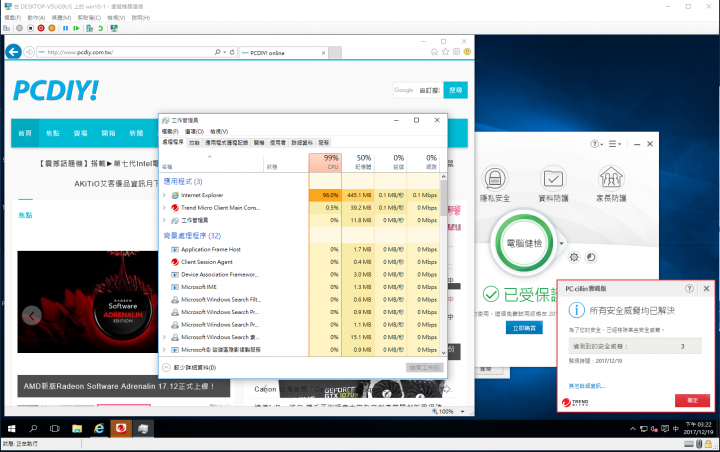Click the green Reset/Resume play icon in Hyper-V toolbar

[x=76, y=28]
